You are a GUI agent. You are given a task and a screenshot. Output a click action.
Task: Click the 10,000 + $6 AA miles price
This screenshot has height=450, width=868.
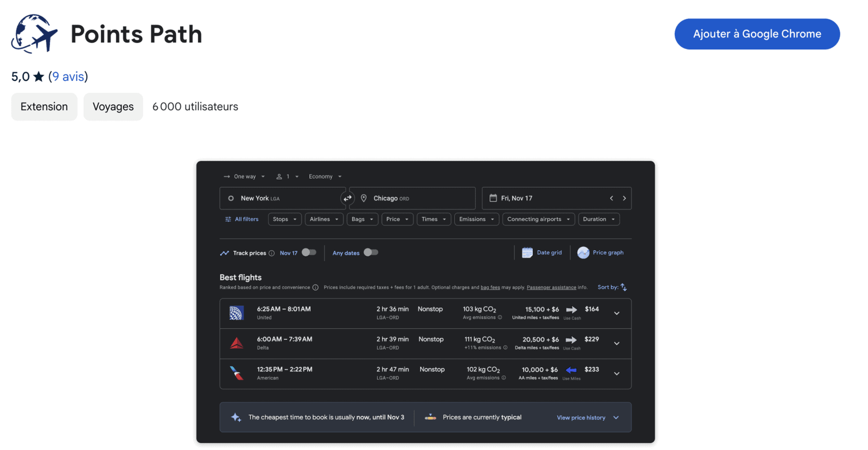540,370
